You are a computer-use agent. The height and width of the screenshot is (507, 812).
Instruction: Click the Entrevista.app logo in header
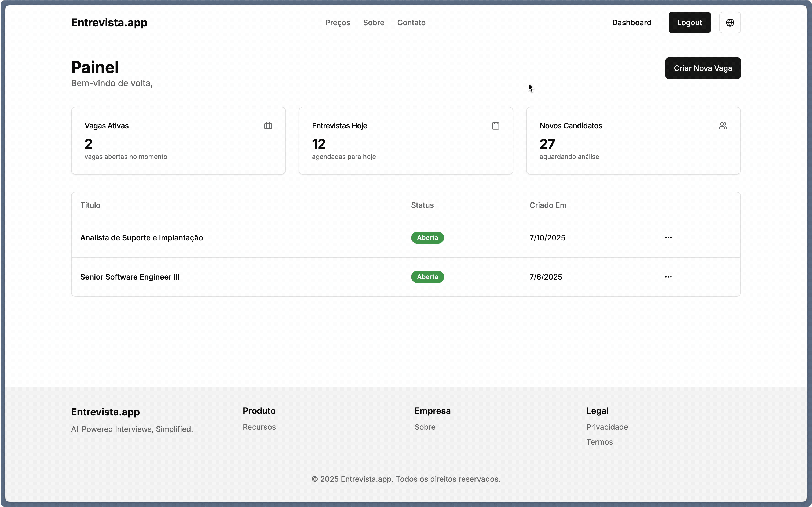(109, 23)
